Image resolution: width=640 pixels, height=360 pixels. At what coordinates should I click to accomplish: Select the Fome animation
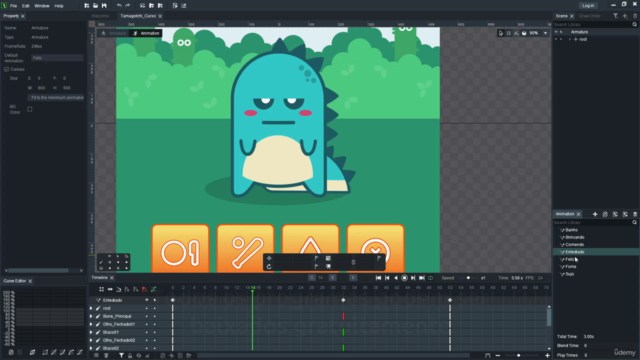coord(571,267)
